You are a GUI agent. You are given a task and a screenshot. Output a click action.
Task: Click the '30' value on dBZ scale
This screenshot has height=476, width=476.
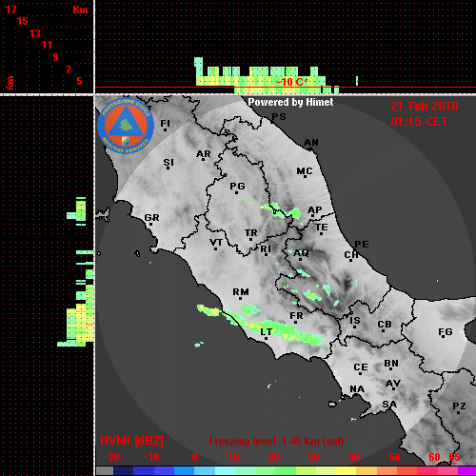click(314, 457)
